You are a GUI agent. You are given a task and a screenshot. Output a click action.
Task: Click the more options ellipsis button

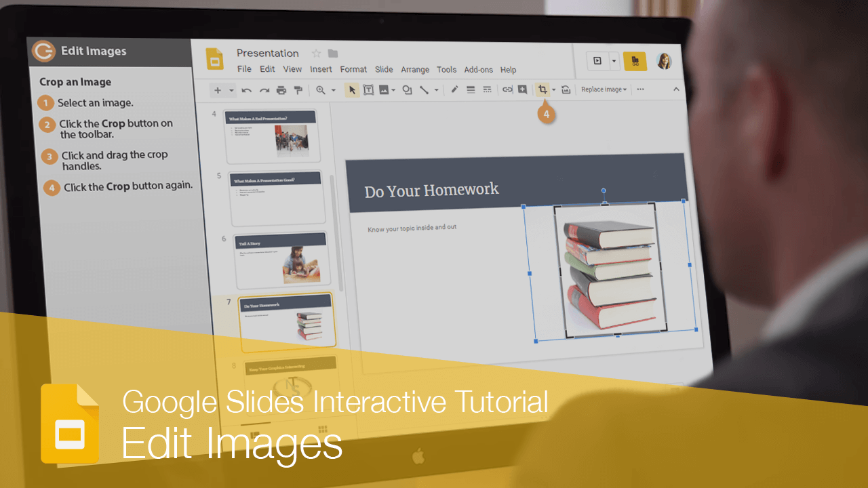pyautogui.click(x=639, y=89)
